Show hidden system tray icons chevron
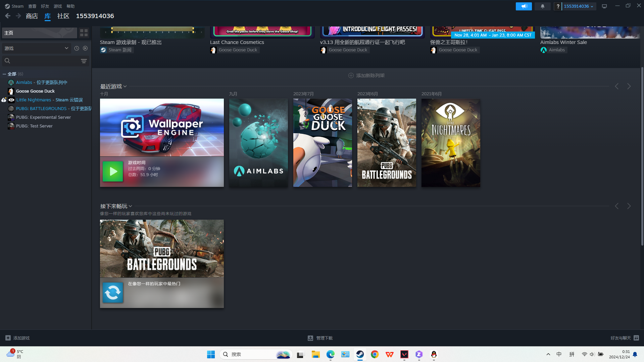 (548, 354)
